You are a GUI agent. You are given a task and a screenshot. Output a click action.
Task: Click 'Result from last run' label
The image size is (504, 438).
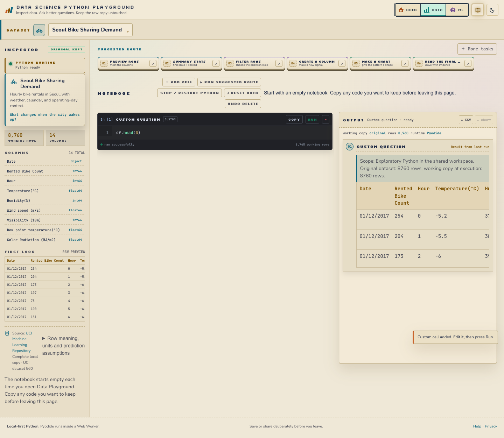[x=470, y=147]
